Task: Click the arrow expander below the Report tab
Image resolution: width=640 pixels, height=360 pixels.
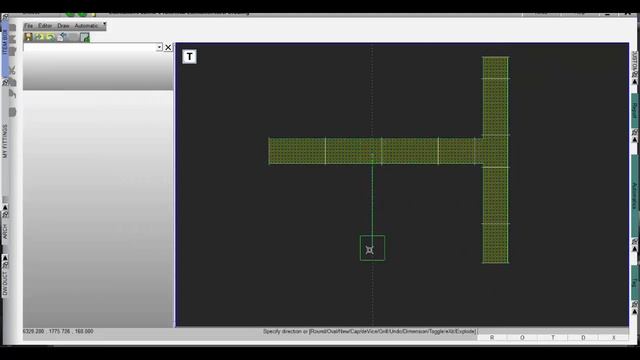Action: click(x=635, y=140)
